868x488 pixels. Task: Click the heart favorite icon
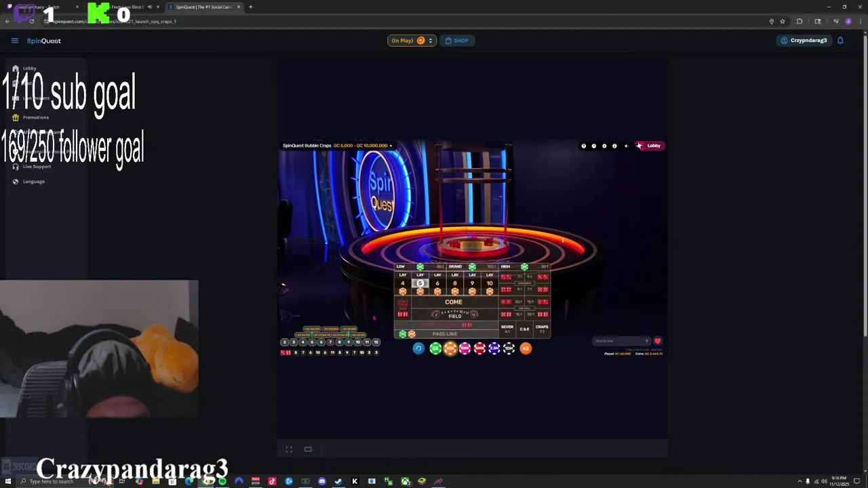[x=657, y=341]
